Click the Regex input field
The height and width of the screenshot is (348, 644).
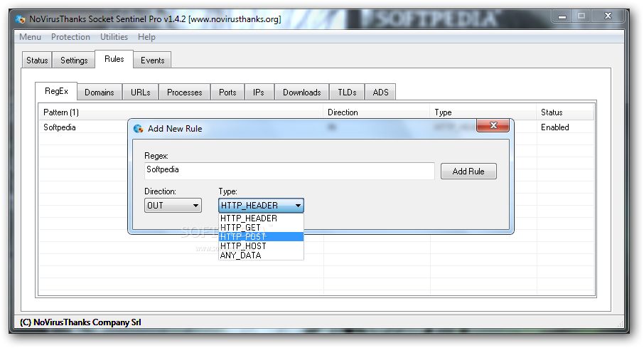[x=289, y=171]
